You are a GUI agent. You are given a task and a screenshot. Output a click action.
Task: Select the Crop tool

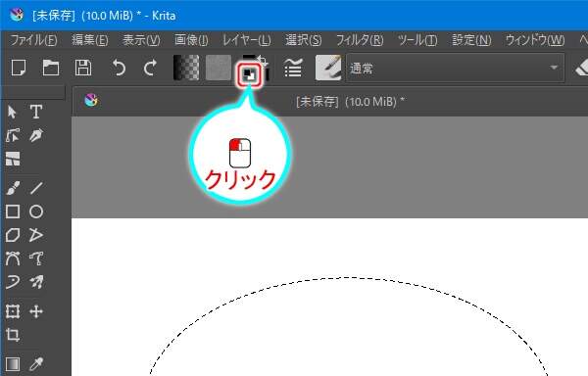coord(13,335)
